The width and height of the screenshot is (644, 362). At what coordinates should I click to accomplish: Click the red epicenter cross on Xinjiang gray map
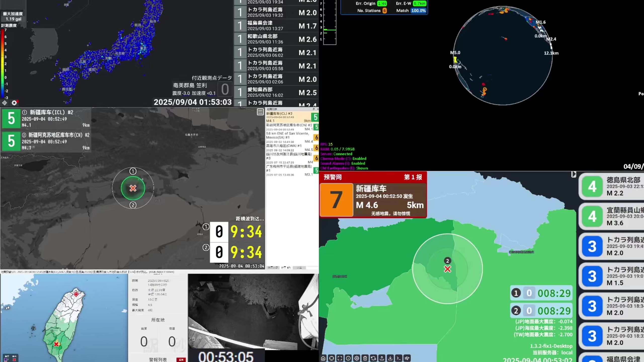pyautogui.click(x=133, y=188)
